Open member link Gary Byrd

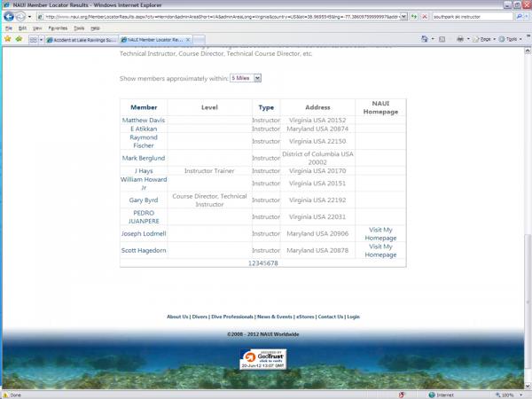pos(144,200)
